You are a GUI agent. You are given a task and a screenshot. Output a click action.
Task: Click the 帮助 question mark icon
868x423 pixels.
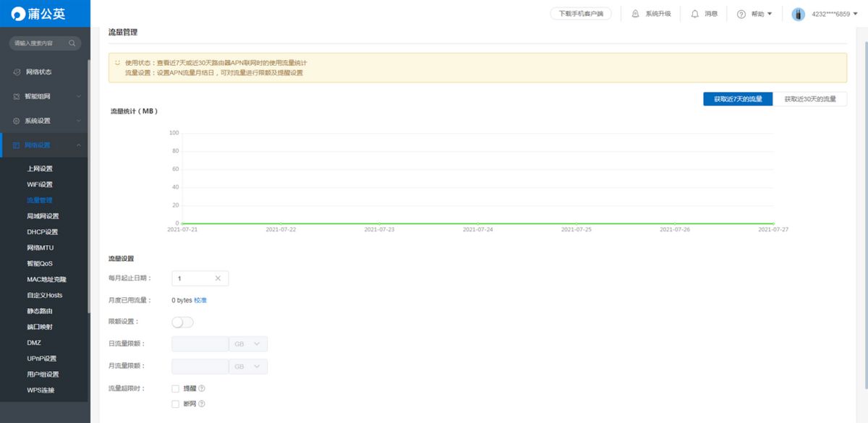[x=741, y=14]
